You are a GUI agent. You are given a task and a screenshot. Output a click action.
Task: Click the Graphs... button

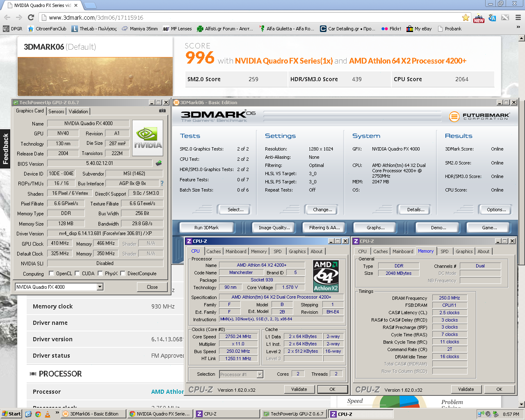click(376, 228)
